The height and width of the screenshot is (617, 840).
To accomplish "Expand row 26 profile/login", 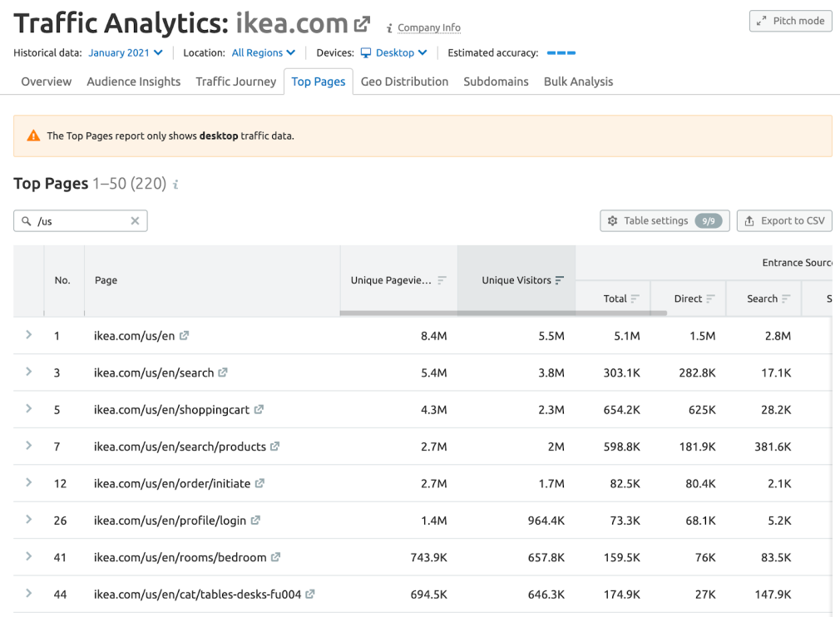I will 29,520.
